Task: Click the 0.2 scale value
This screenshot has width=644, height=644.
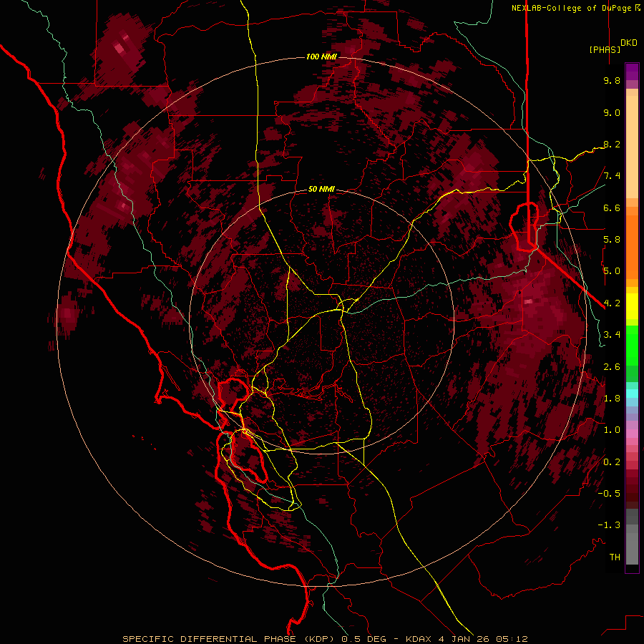Action: point(612,462)
